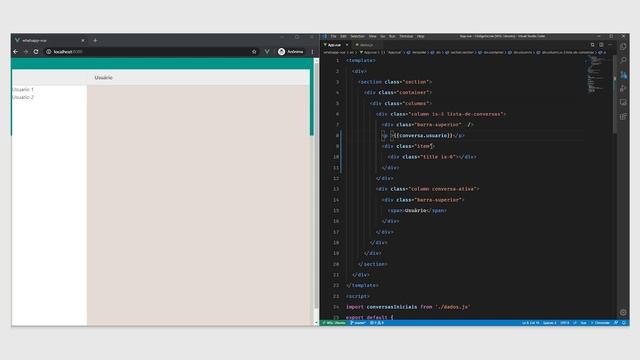Change the Vue language mode in status bar
The width and height of the screenshot is (640, 360).
point(583,323)
